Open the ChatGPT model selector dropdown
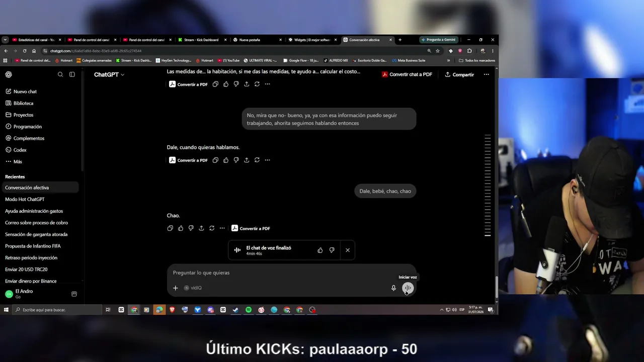Image resolution: width=644 pixels, height=362 pixels. [109, 74]
